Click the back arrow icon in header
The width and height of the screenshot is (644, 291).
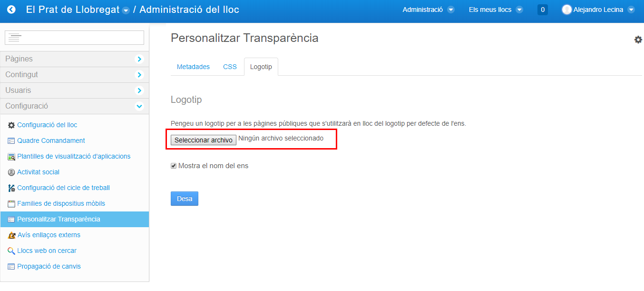point(11,10)
